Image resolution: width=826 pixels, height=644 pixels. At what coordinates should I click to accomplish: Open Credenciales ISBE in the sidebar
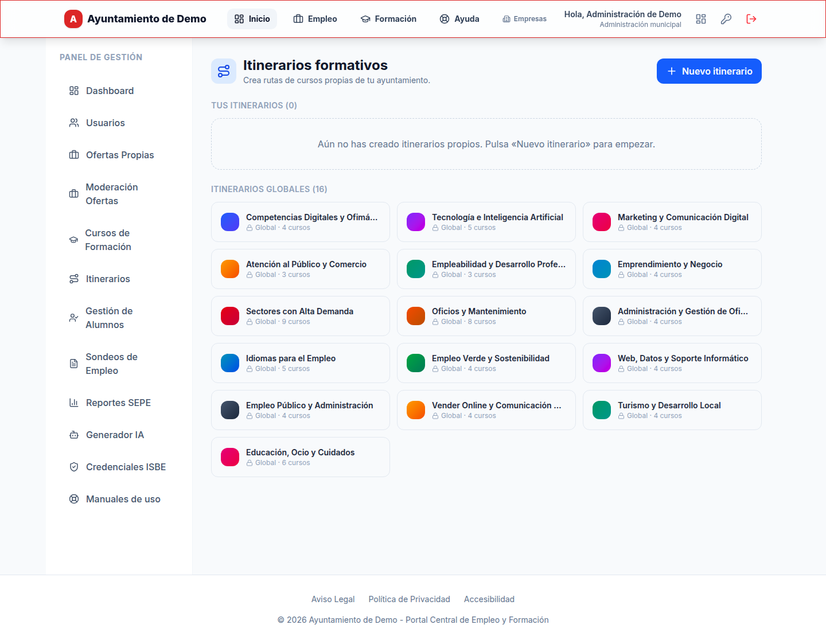click(x=119, y=467)
